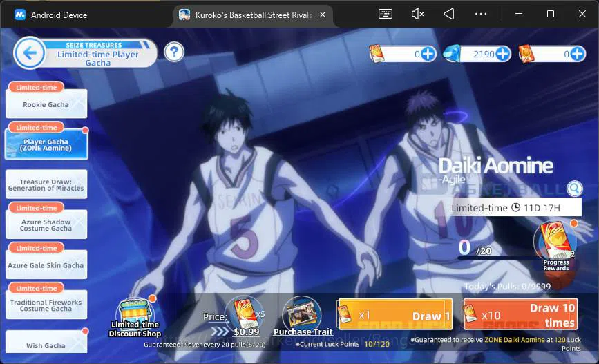Screen dimensions: 599x364
Task: Select the Rookie Gacha tab
Action: [46, 104]
